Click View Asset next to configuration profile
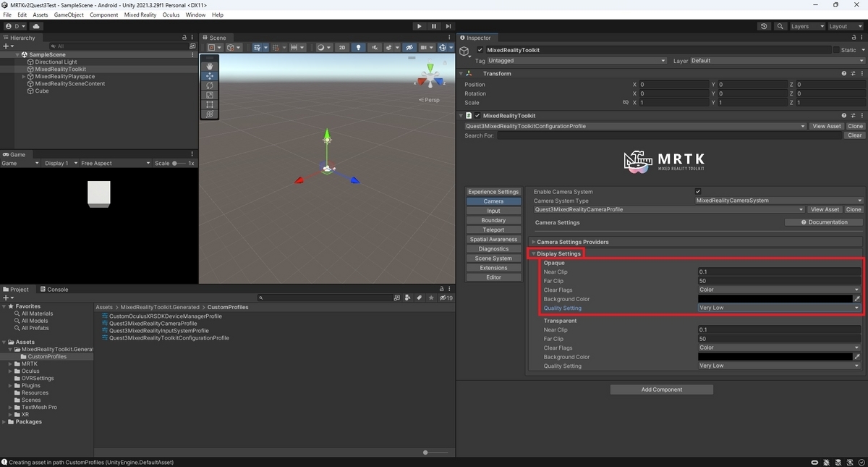The image size is (868, 467). pos(826,126)
